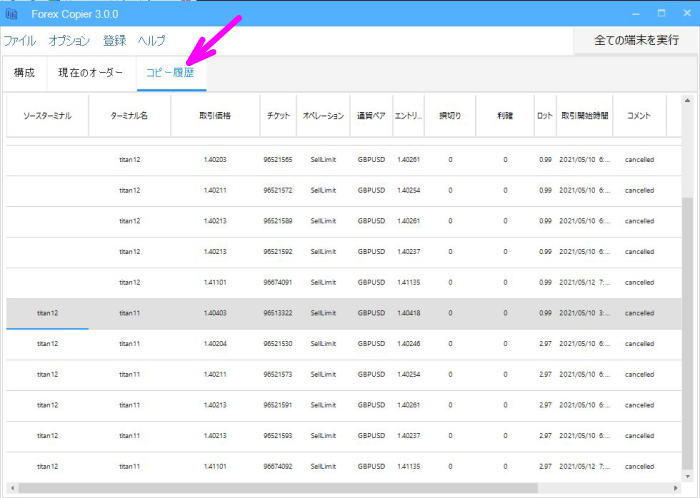Sort by 取引価格 column header

point(215,116)
